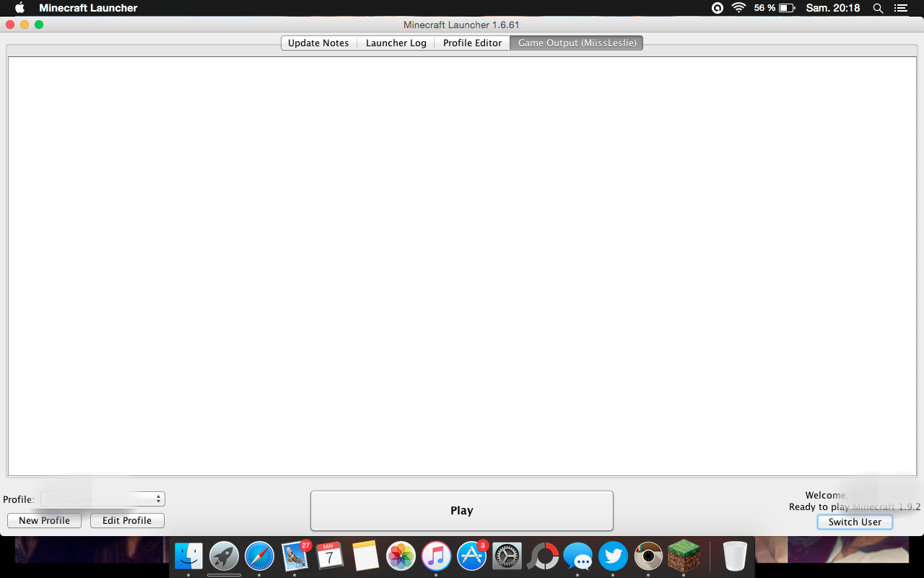The image size is (924, 578).
Task: Open the Minecraft Launcher menu bar item
Action: 88,8
